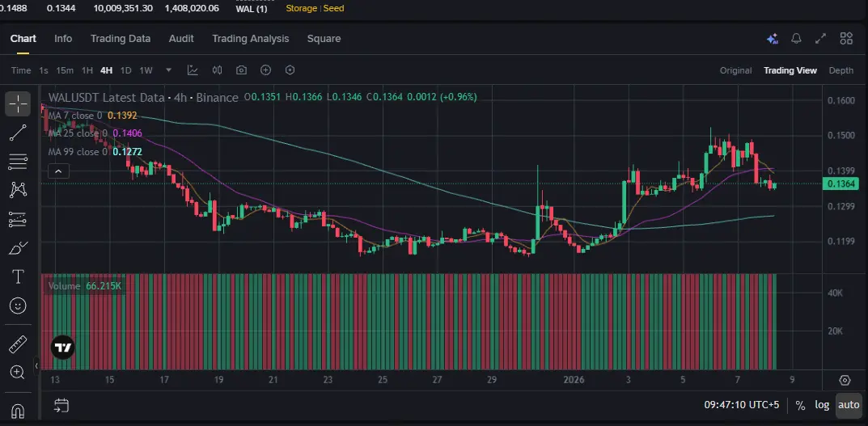This screenshot has height=426, width=868.
Task: Toggle logarithmic price scale
Action: pos(822,405)
